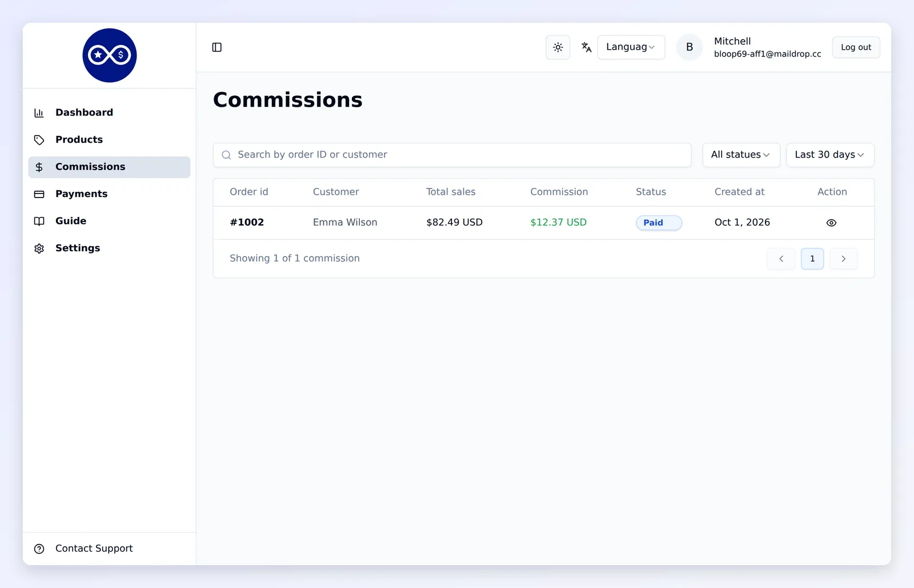Click order id #1002

coord(247,223)
